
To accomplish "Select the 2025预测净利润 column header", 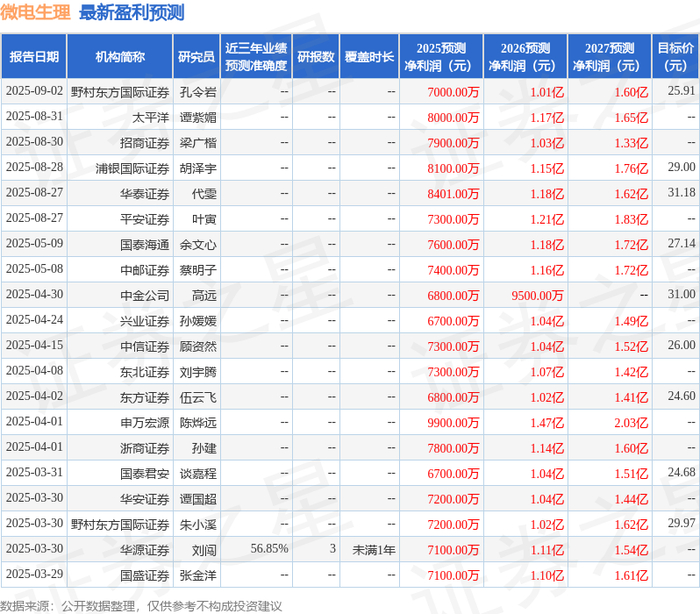I will (441, 57).
